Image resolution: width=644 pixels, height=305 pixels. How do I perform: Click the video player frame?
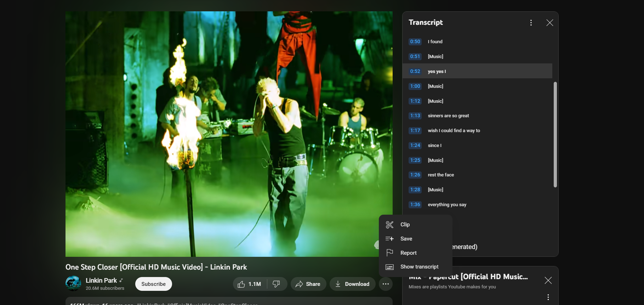[229, 134]
